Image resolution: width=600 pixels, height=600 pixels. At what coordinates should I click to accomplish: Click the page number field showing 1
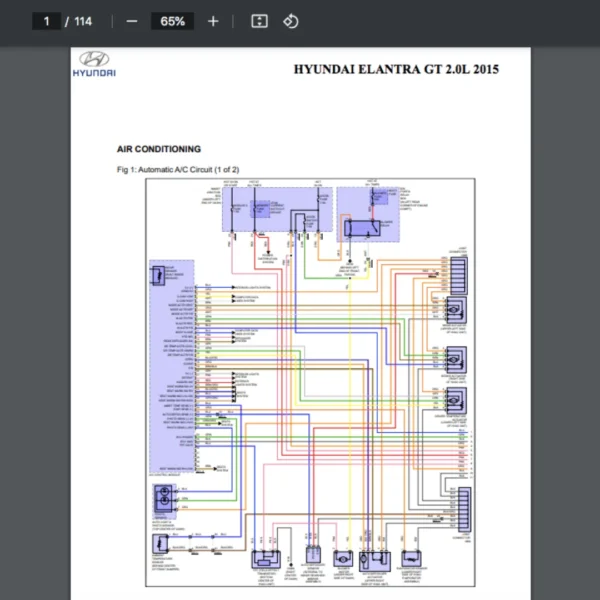(x=47, y=21)
